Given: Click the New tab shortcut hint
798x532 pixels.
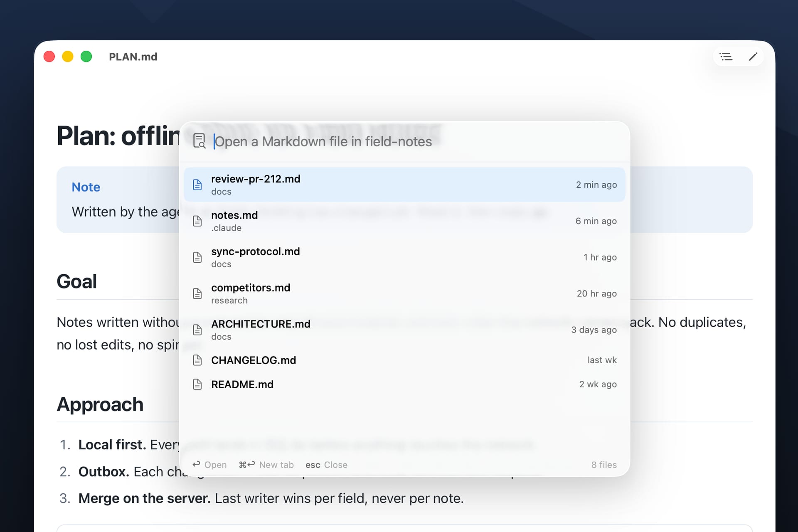Looking at the screenshot, I should coord(266,465).
